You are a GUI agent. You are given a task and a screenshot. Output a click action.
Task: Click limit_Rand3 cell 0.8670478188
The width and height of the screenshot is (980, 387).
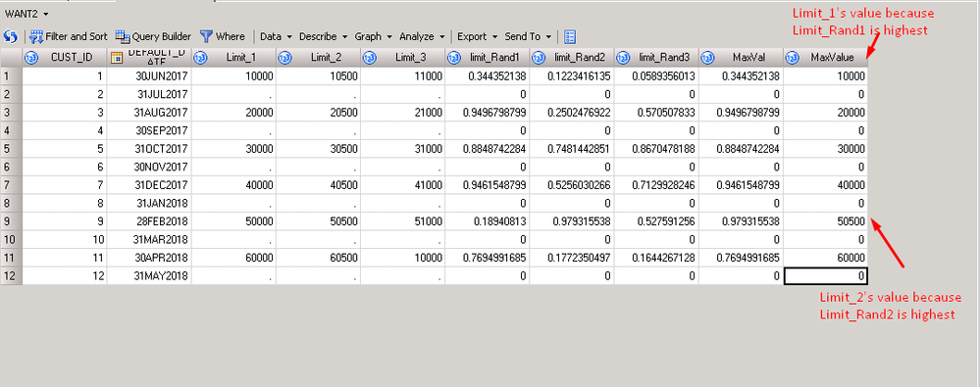(x=656, y=149)
